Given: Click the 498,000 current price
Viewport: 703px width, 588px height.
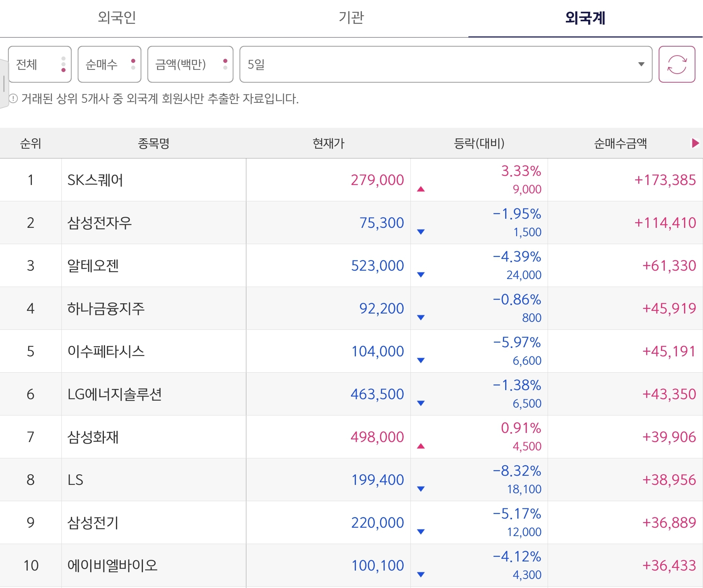Looking at the screenshot, I should [x=377, y=437].
